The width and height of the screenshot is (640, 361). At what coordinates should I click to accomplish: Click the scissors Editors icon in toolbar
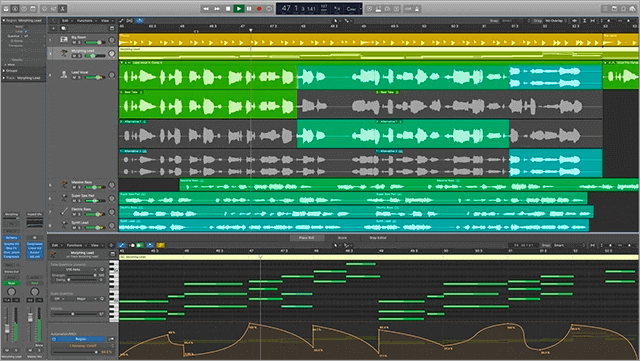click(62, 9)
